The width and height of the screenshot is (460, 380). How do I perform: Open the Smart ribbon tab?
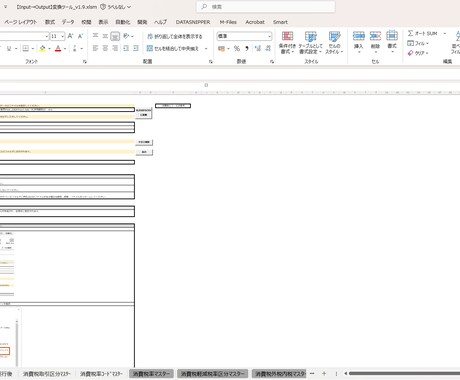(x=280, y=22)
